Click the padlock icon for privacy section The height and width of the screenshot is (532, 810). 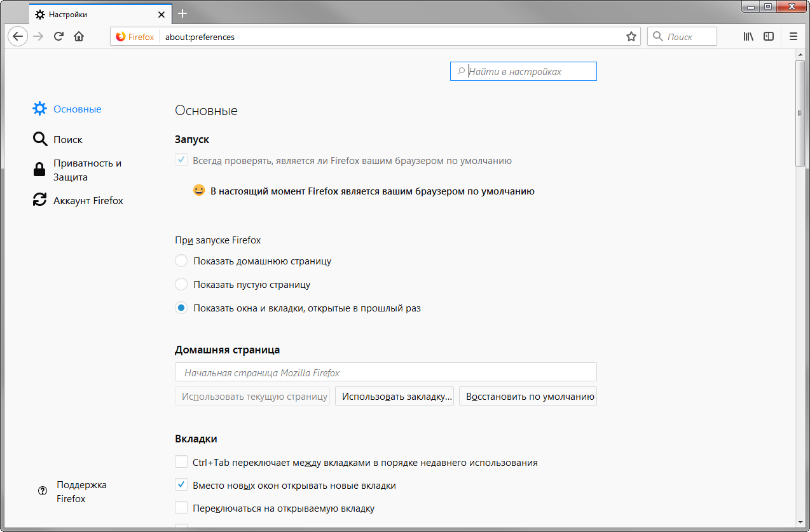tap(39, 170)
